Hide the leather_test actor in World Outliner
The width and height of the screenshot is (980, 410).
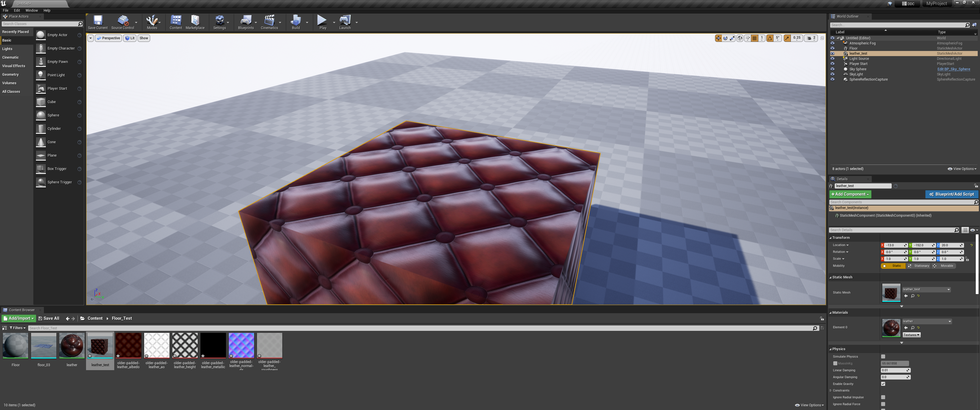(x=832, y=53)
